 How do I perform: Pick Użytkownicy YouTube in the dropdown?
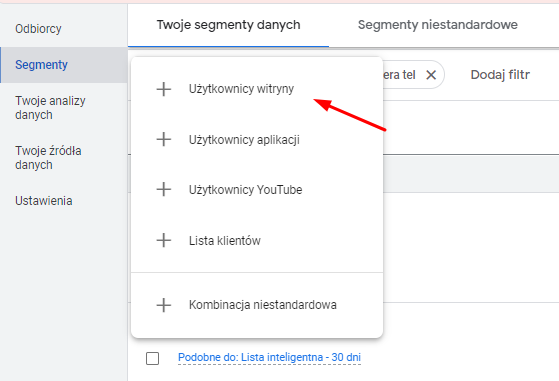[x=257, y=190]
